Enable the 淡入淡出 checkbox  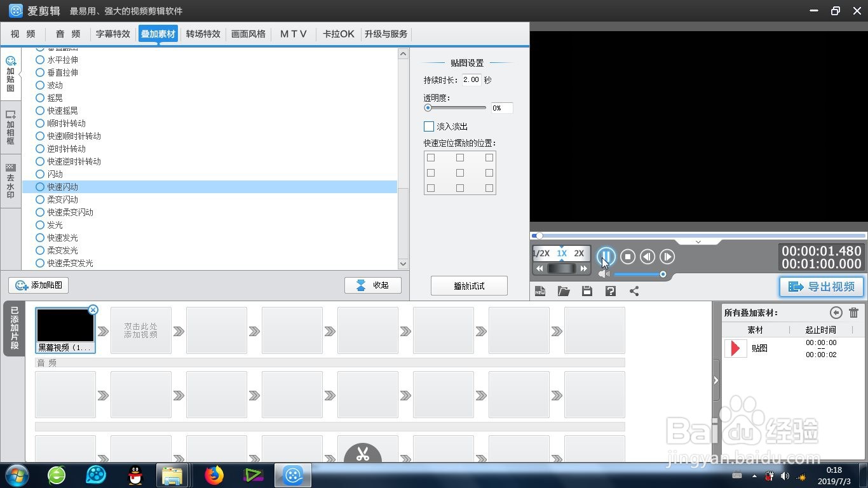(x=428, y=126)
